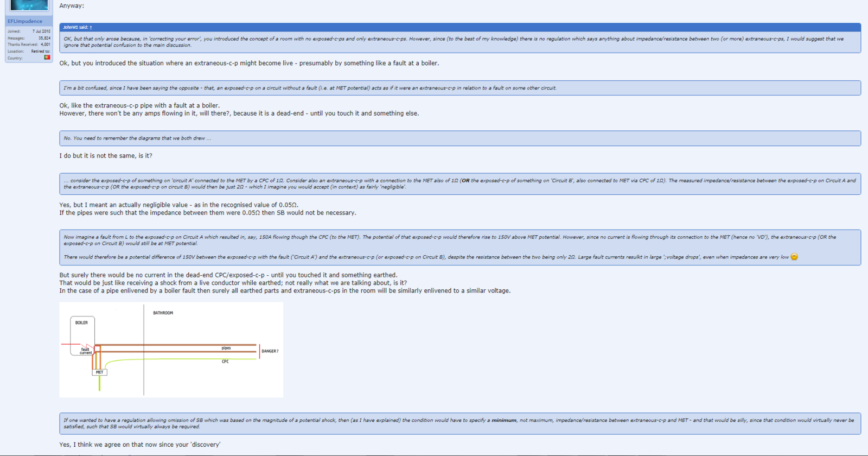Click the BATHROOM label in the diagram
868x456 pixels.
(163, 313)
